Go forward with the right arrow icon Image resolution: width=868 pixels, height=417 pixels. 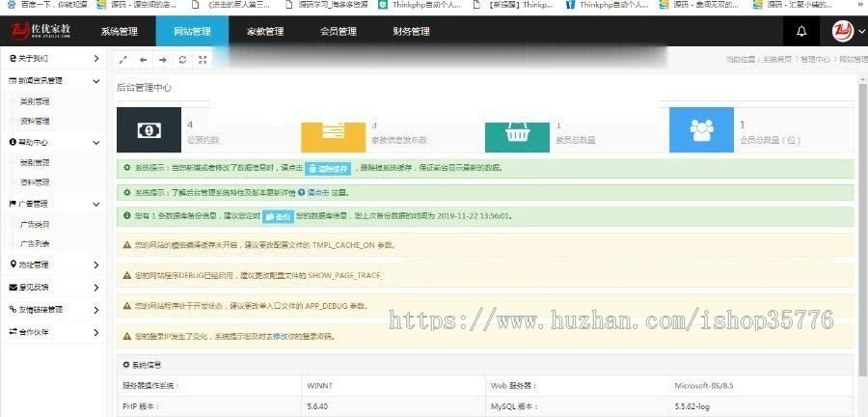tap(163, 60)
